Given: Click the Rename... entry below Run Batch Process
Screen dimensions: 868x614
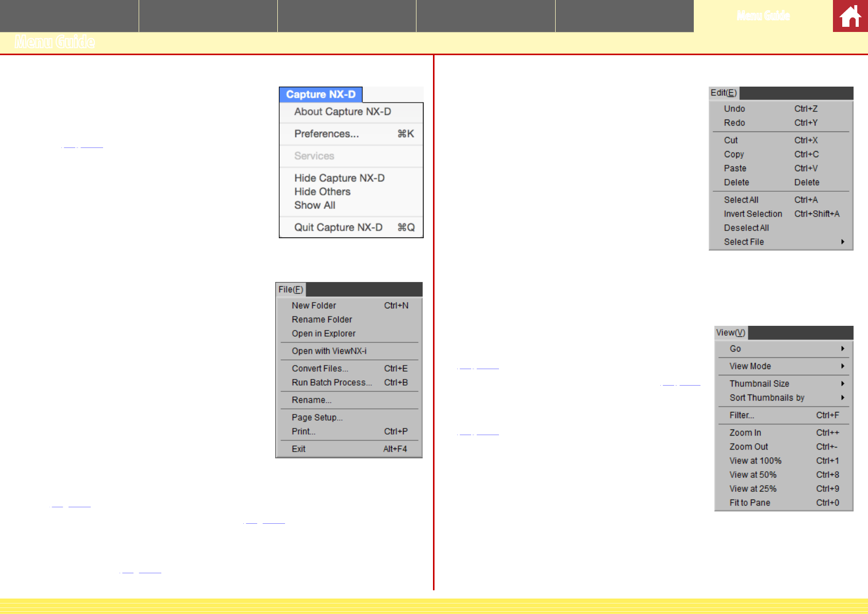Looking at the screenshot, I should 349,400.
